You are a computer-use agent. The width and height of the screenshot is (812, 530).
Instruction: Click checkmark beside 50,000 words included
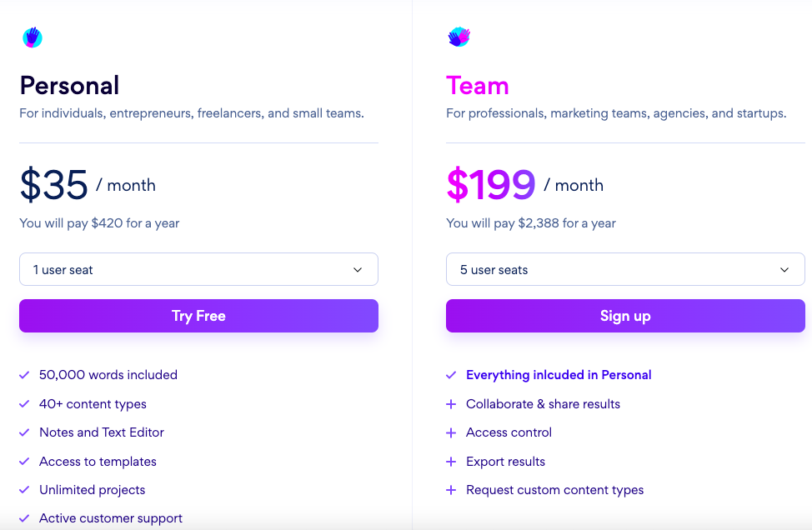(24, 375)
